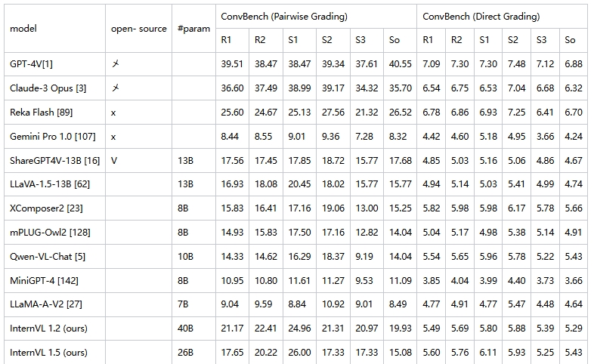Viewport: 594px width, 364px height.
Task: Select the 7B cell for LLaMA-A-V2
Action: click(183, 304)
